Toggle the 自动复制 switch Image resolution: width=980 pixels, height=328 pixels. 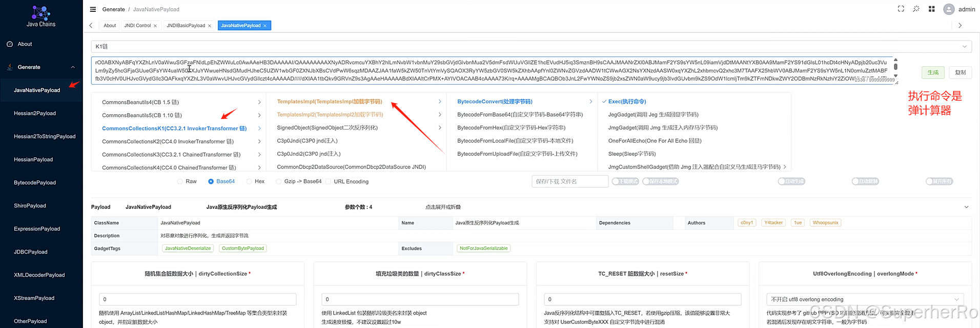tap(866, 182)
